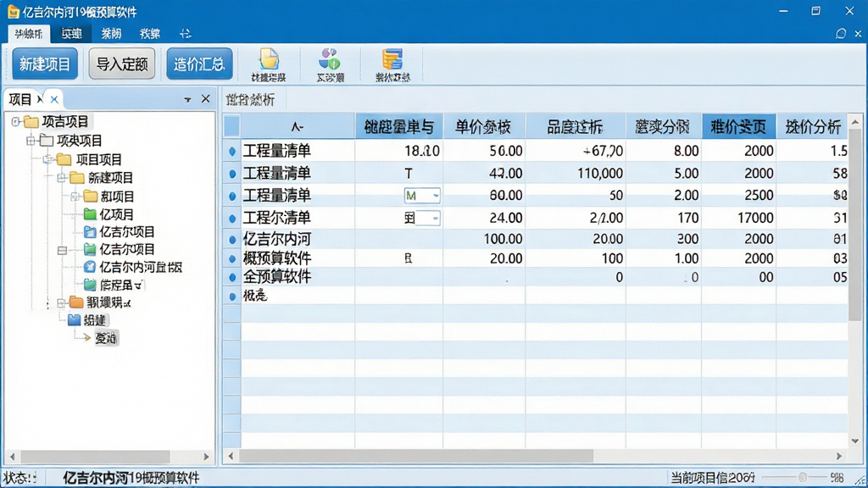868x488 pixels.
Task: Click the table vertical scrollbar down arrow
Action: pyautogui.click(x=855, y=441)
